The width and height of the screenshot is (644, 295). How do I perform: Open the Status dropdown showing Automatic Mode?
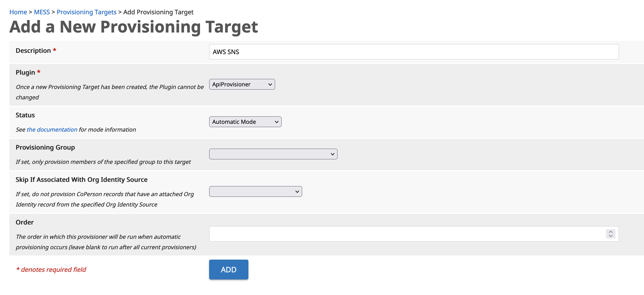245,122
